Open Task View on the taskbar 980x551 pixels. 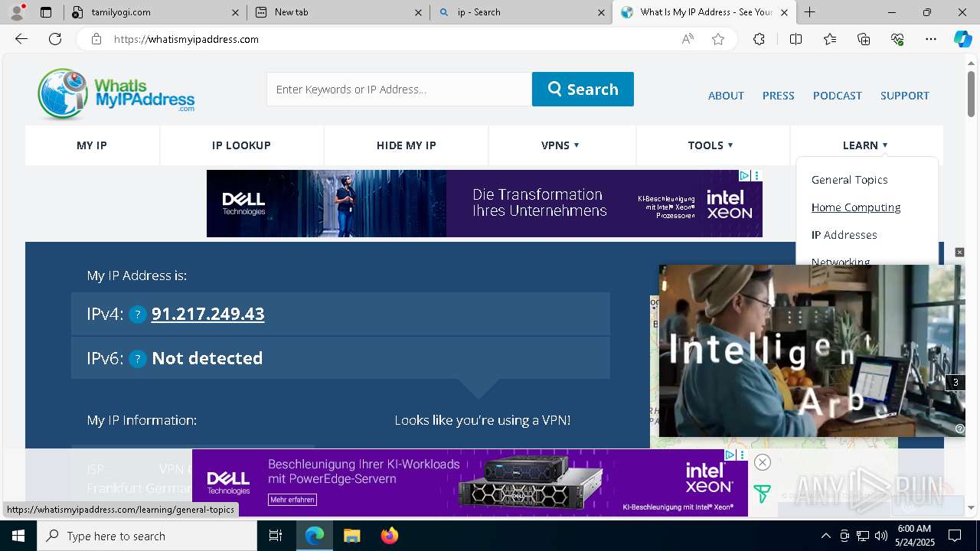click(x=276, y=536)
